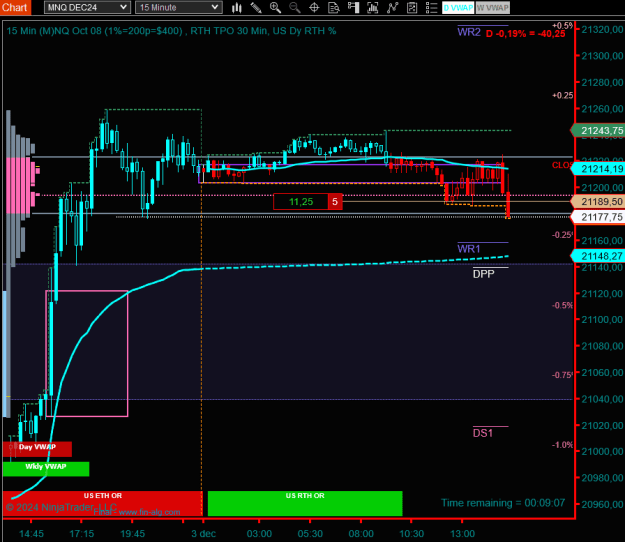
Task: Click the zoom out magnifier icon
Action: (x=295, y=8)
